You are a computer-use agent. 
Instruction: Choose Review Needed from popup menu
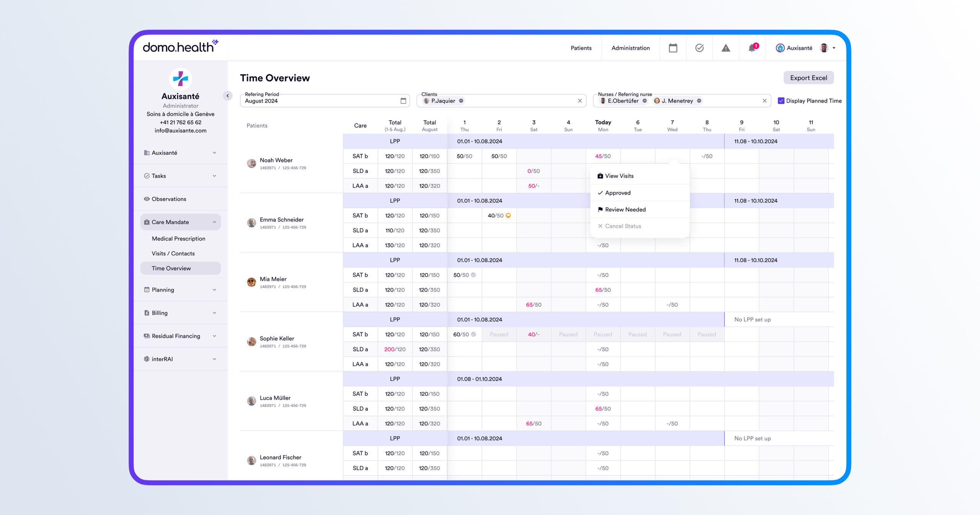pyautogui.click(x=625, y=209)
